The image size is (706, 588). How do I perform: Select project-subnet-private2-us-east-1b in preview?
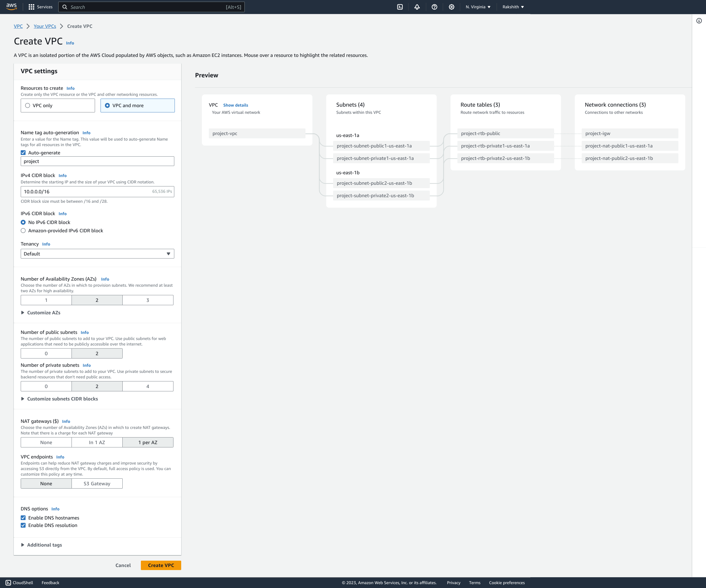[x=381, y=196]
